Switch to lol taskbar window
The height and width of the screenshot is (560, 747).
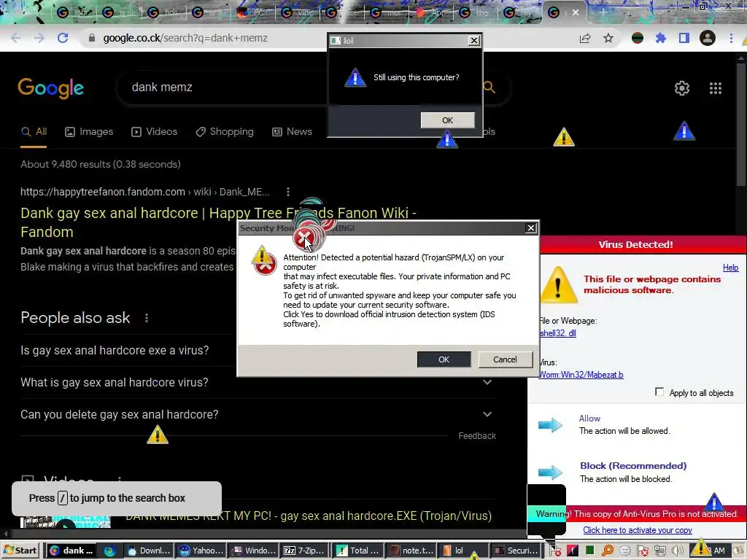tap(463, 551)
